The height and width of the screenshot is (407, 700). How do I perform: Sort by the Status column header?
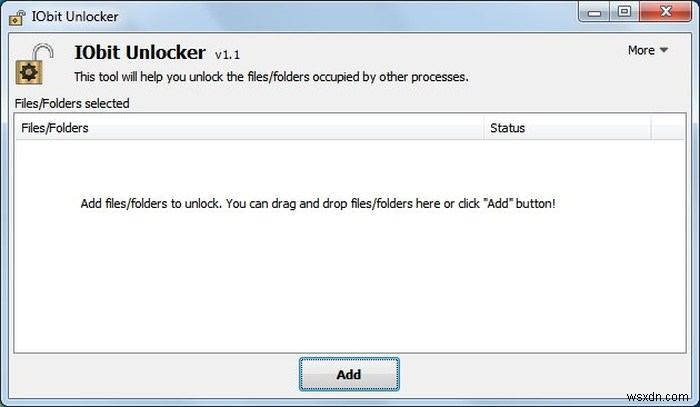click(x=567, y=128)
